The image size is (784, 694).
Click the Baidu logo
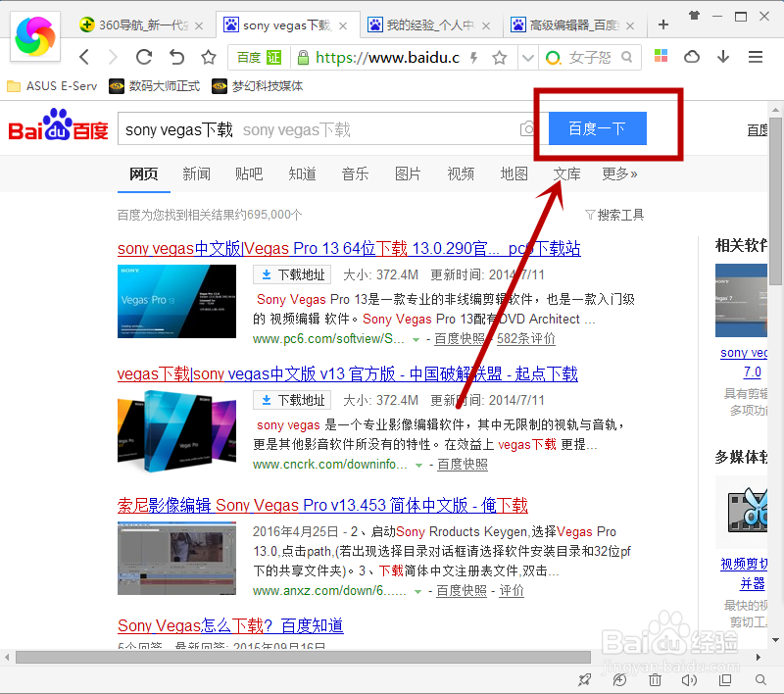pos(58,125)
